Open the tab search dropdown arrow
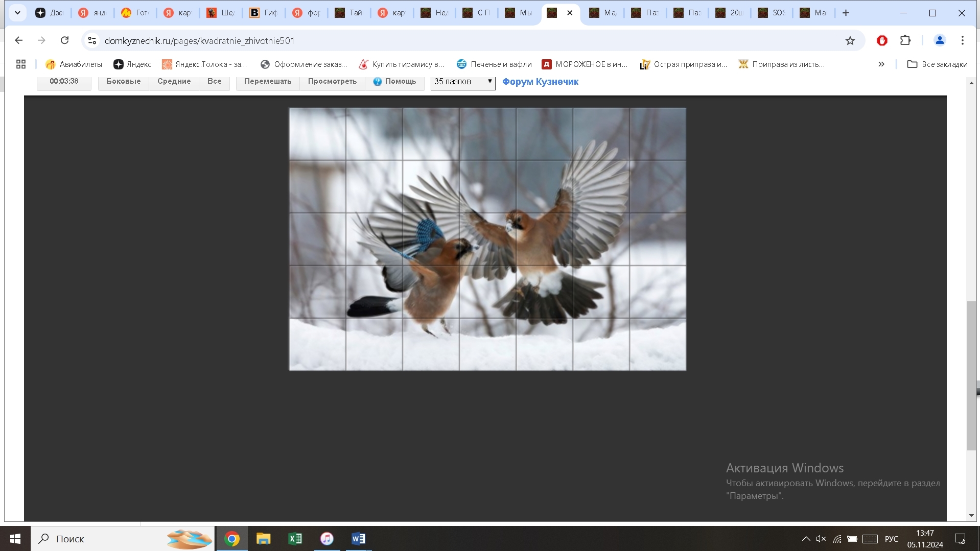The height and width of the screenshot is (551, 980). click(17, 13)
